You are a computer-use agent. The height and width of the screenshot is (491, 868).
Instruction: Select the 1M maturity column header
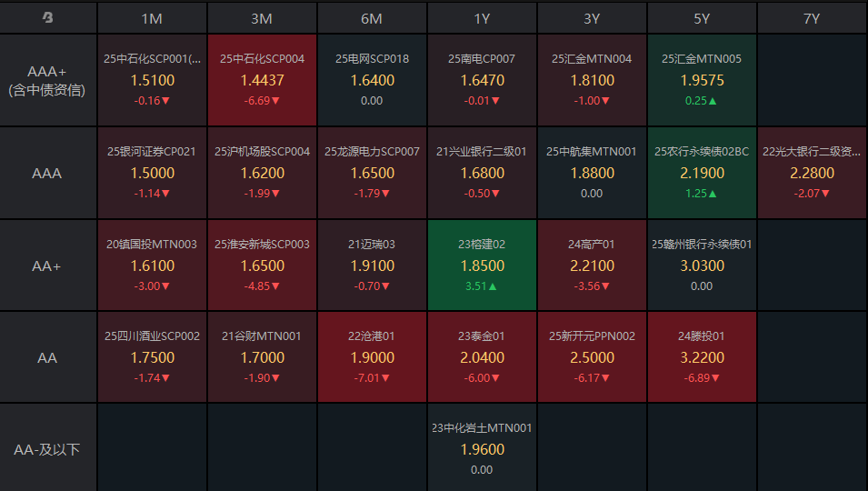152,18
